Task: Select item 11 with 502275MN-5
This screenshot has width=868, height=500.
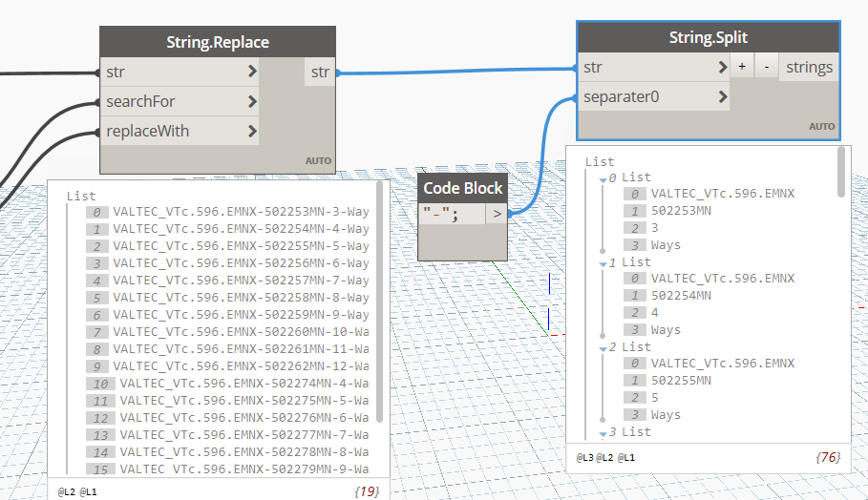Action: click(244, 401)
